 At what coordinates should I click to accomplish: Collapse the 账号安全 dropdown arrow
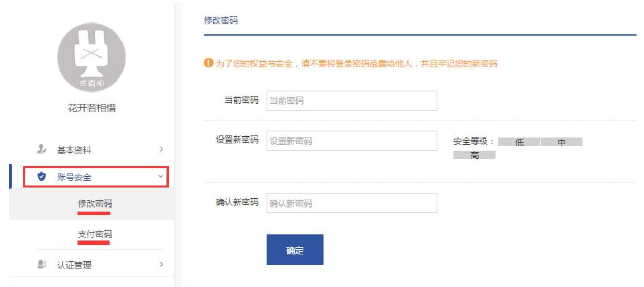pyautogui.click(x=160, y=177)
